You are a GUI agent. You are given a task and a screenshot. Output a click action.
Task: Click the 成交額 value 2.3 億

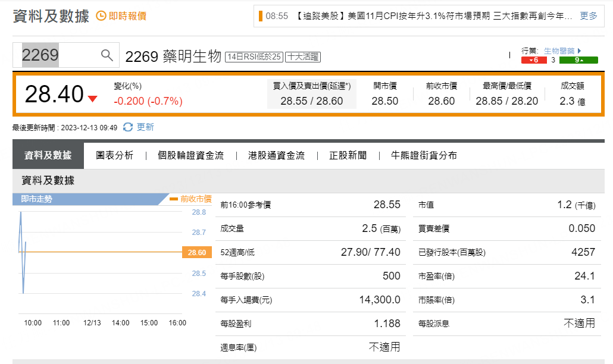(x=573, y=101)
